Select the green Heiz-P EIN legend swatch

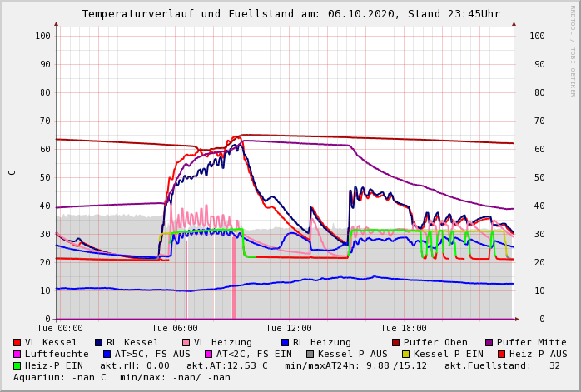pos(17,365)
